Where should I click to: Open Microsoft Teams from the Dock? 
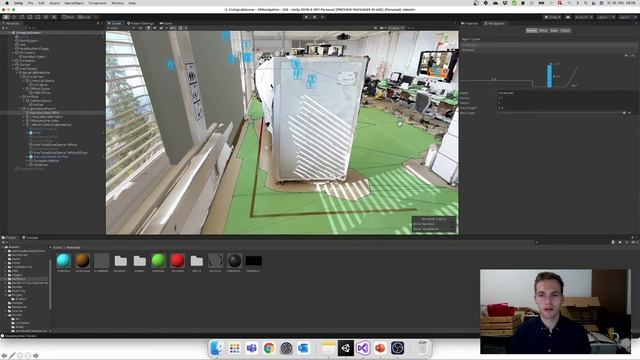click(x=251, y=348)
